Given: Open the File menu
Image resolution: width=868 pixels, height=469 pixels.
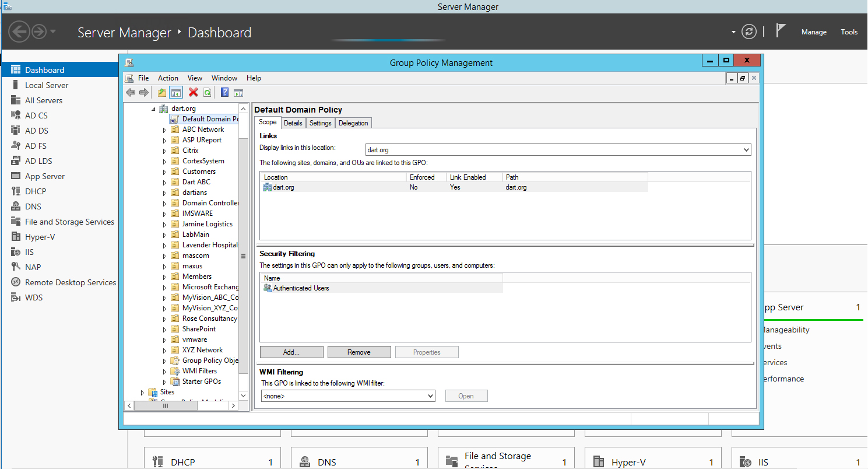Looking at the screenshot, I should 143,78.
